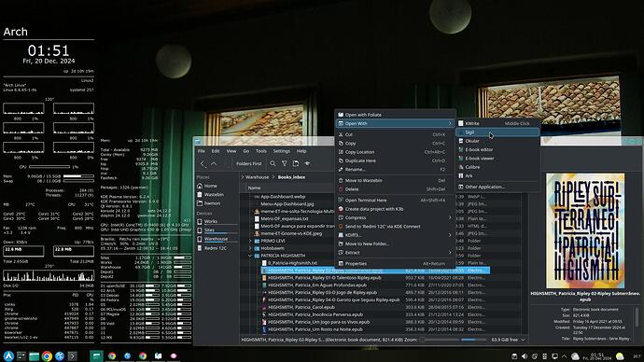Open the file with Okular
644x362 pixels.
[x=497, y=141]
